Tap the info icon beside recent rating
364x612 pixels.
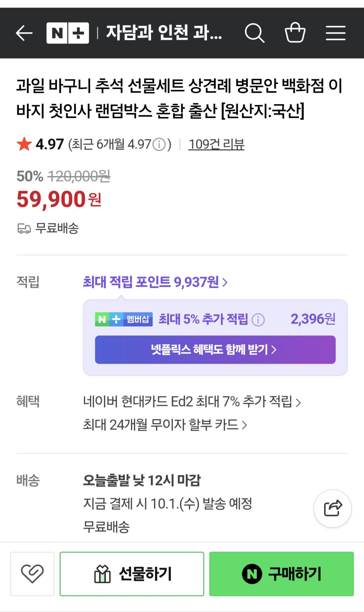point(159,144)
